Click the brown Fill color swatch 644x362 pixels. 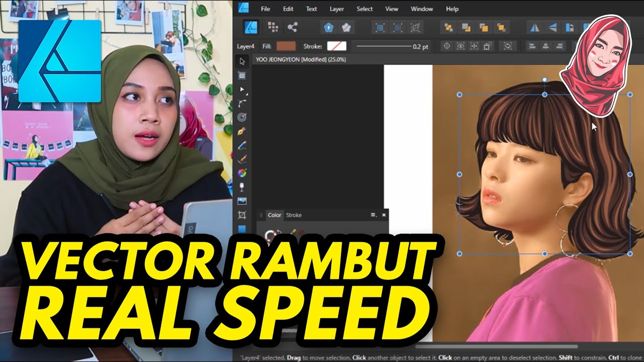click(286, 46)
